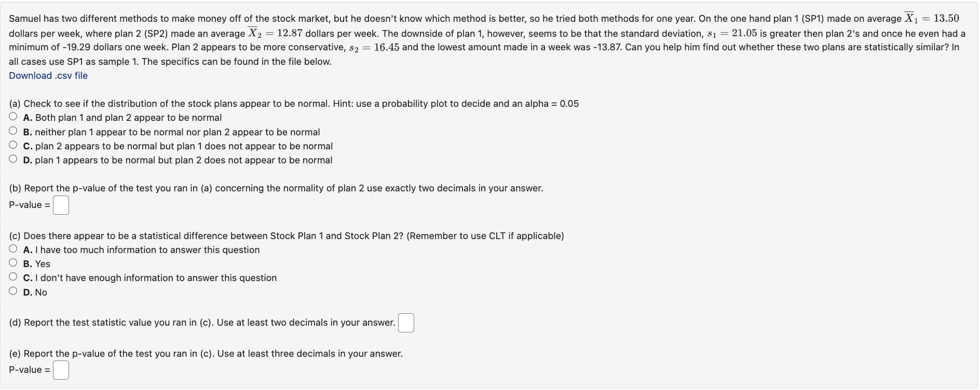
Task: Pick the normality answer radio labeled A
Action: coord(13,117)
